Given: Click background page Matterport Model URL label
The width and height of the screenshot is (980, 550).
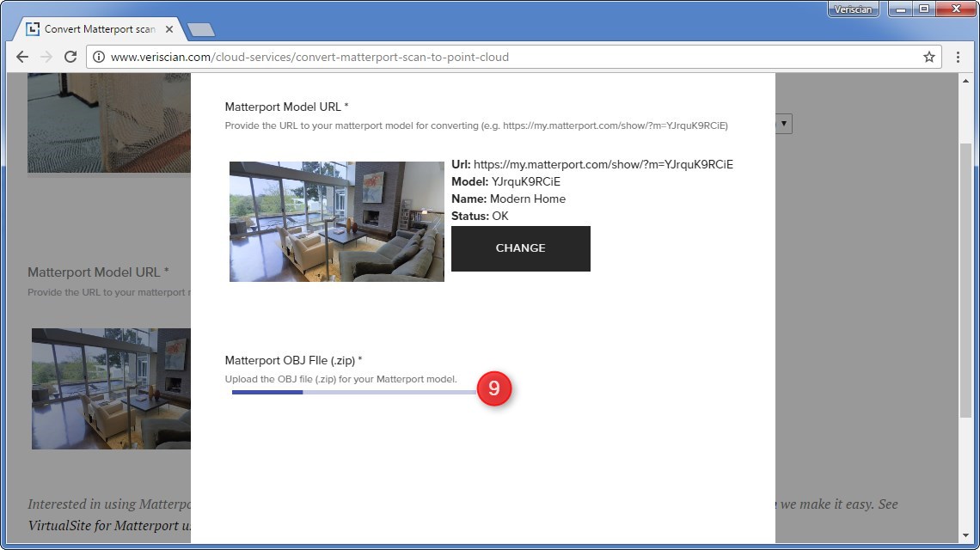Looking at the screenshot, I should [98, 272].
